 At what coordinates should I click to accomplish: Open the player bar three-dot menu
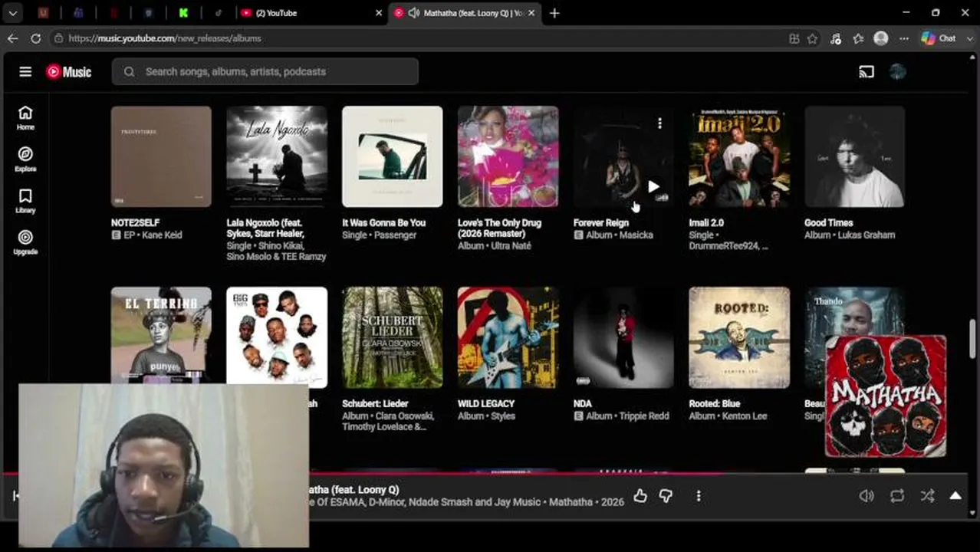[x=698, y=496]
